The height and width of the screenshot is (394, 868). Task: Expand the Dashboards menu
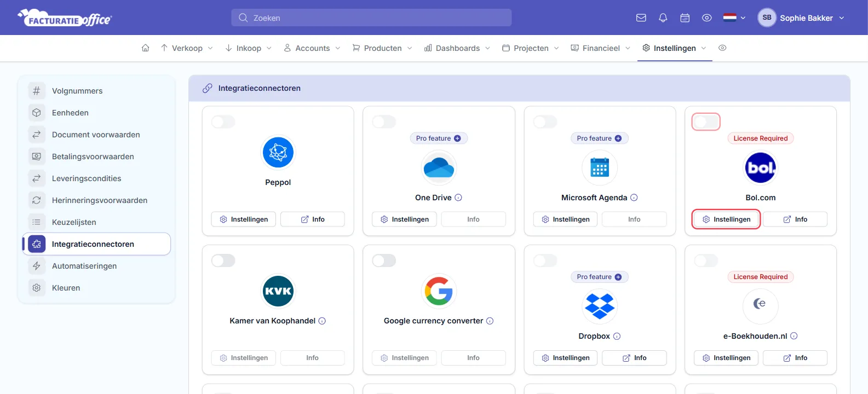[x=457, y=48]
